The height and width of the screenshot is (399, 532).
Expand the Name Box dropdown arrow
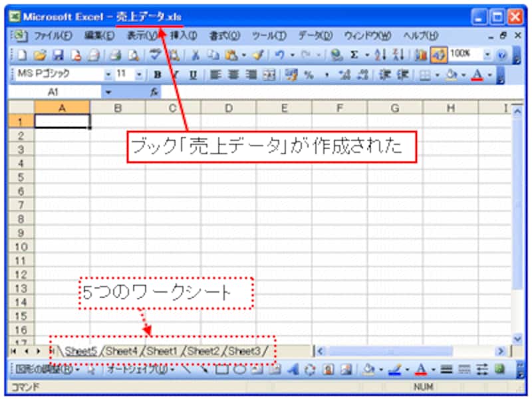pos(108,92)
